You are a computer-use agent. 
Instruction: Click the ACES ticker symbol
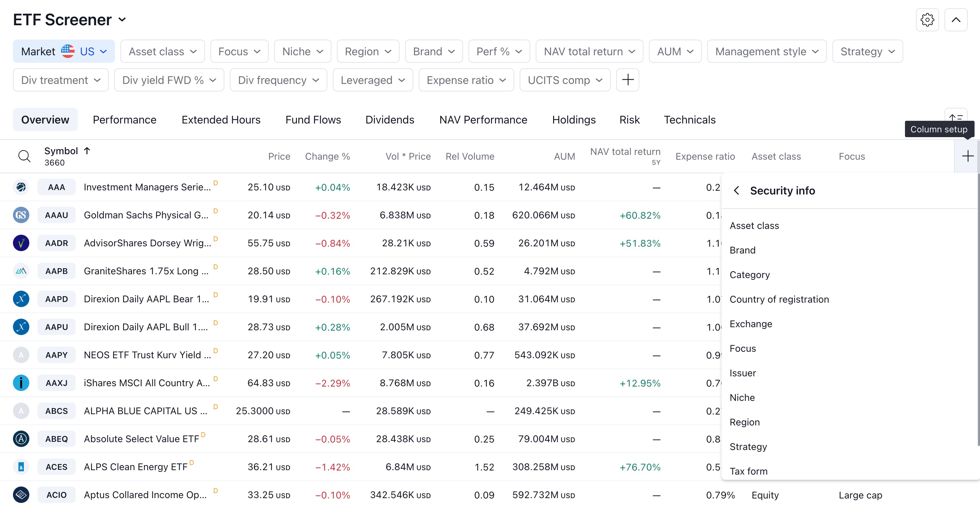pos(56,467)
